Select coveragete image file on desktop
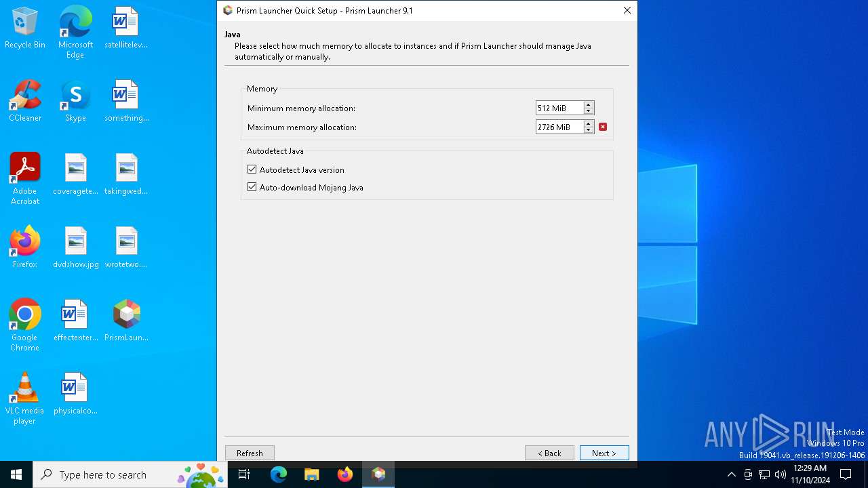The width and height of the screenshot is (868, 488). pyautogui.click(x=75, y=175)
